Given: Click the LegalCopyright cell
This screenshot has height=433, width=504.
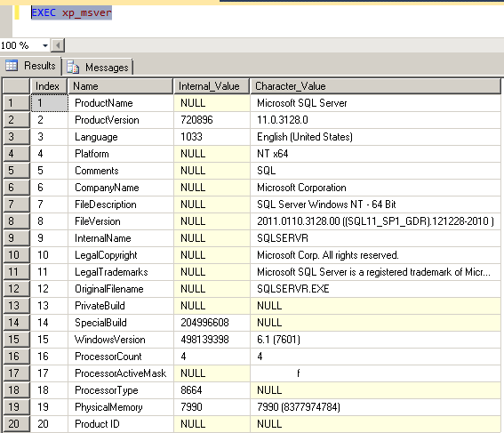Looking at the screenshot, I should tap(121, 255).
